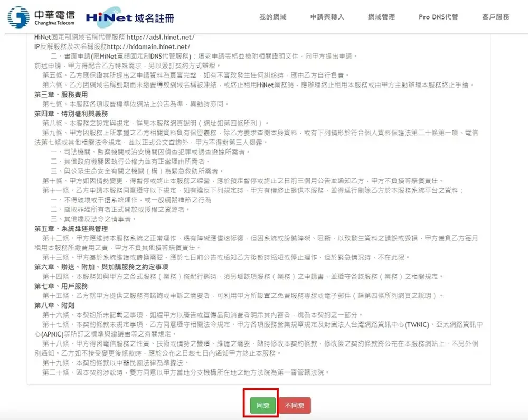Click the http://hidomain.hinet.net/ URL text
The height and width of the screenshot is (420, 528).
pyautogui.click(x=148, y=46)
